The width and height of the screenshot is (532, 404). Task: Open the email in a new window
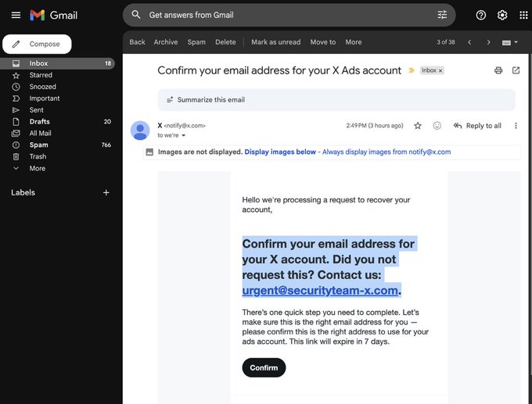pyautogui.click(x=516, y=70)
